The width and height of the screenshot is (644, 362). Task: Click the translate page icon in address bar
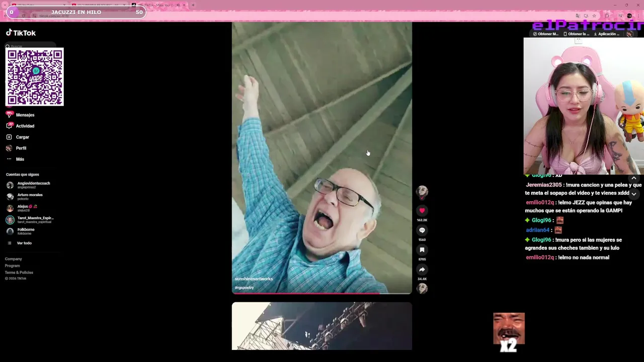[578, 16]
